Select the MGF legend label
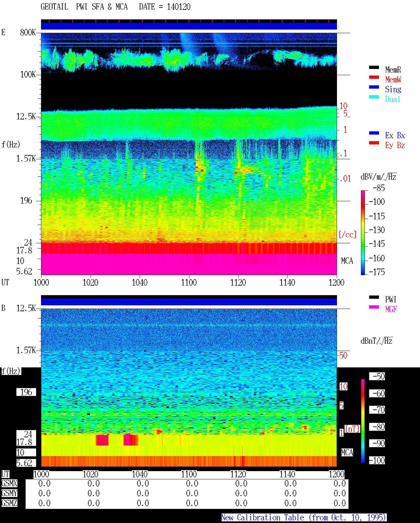 pos(391,309)
